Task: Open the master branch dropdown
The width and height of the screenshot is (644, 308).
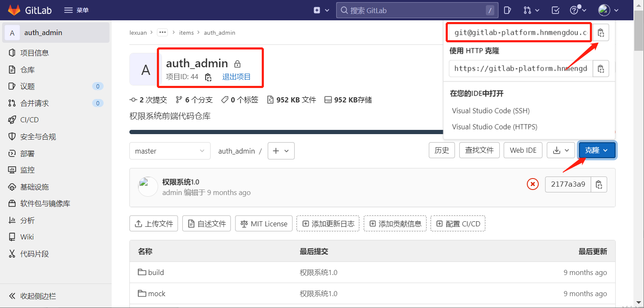Action: tap(170, 151)
